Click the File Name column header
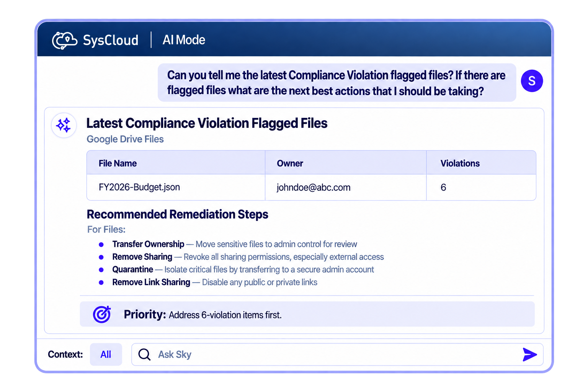 point(118,163)
